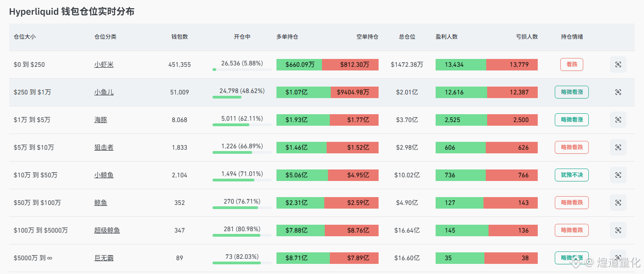Image resolution: width=644 pixels, height=274 pixels.
Task: Click the 总仓位 column header
Action: (407, 37)
